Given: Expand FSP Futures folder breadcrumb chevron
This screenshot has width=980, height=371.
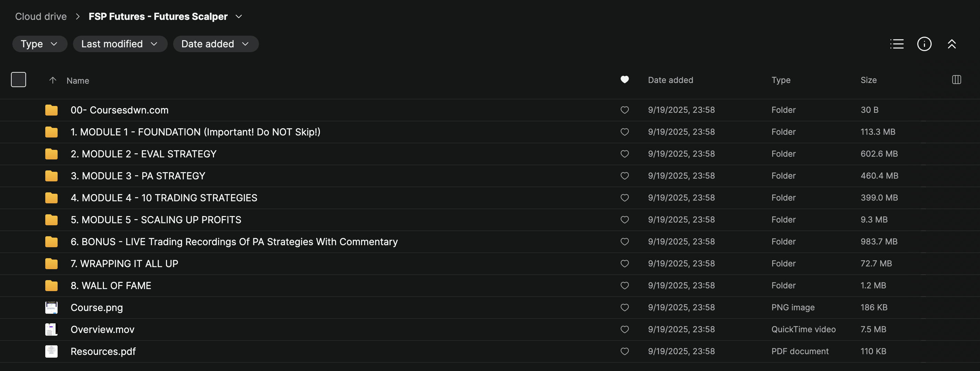Looking at the screenshot, I should [x=239, y=17].
